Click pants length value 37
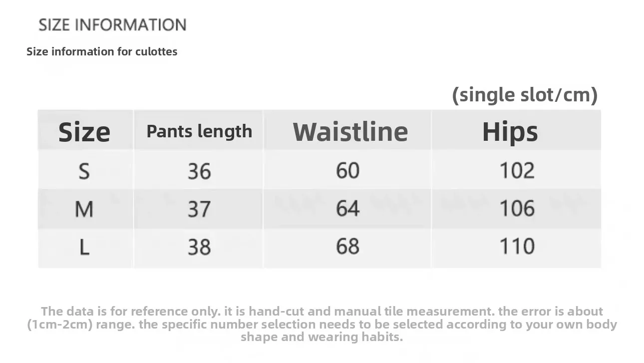Screen dimensions: 644x363 (199, 209)
